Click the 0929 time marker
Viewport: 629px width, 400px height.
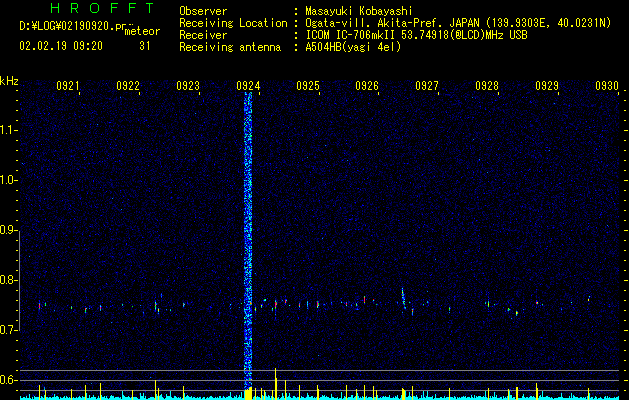coord(547,86)
